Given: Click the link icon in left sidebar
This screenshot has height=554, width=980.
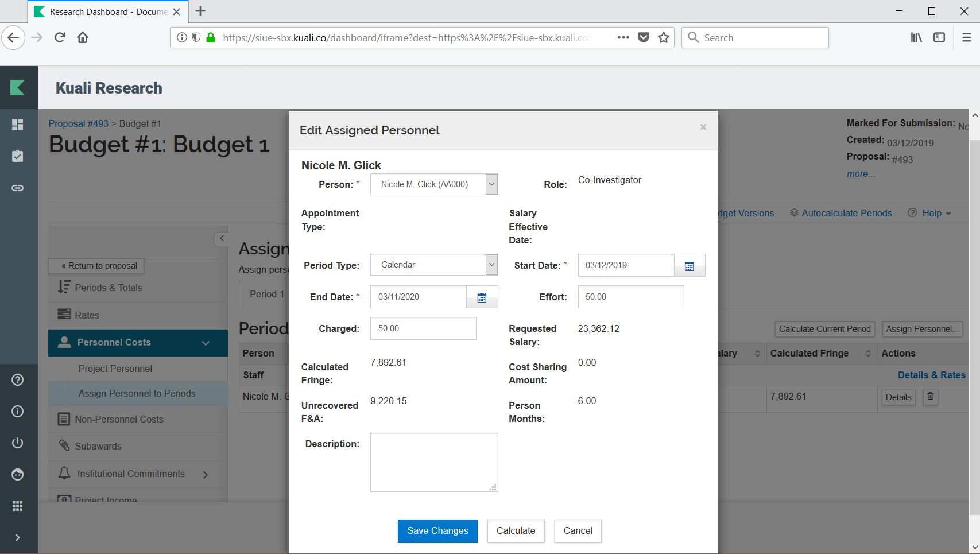Looking at the screenshot, I should [x=18, y=188].
